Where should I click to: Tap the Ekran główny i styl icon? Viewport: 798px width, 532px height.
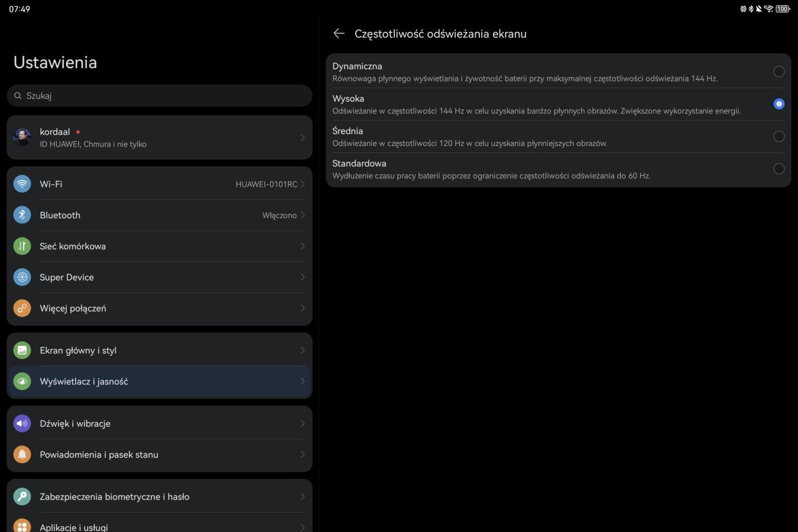pos(22,351)
